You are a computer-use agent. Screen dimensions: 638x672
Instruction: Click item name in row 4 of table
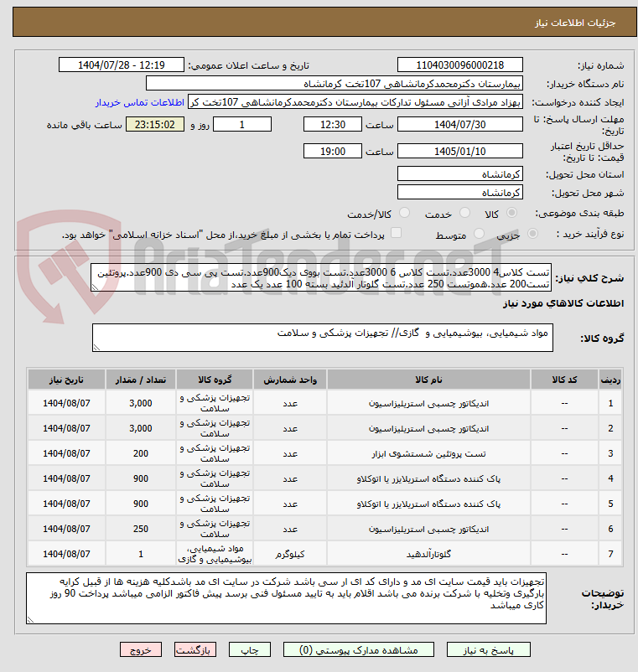[x=428, y=478]
